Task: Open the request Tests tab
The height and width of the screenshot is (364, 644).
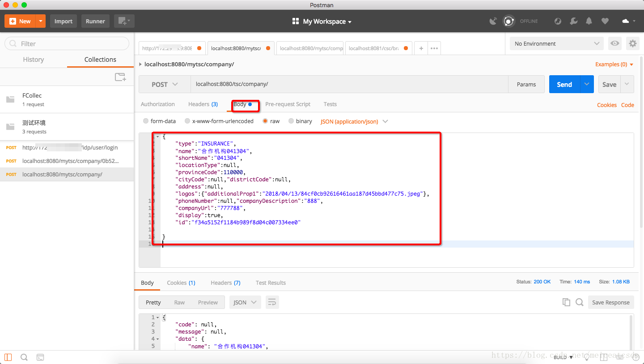Action: point(330,104)
